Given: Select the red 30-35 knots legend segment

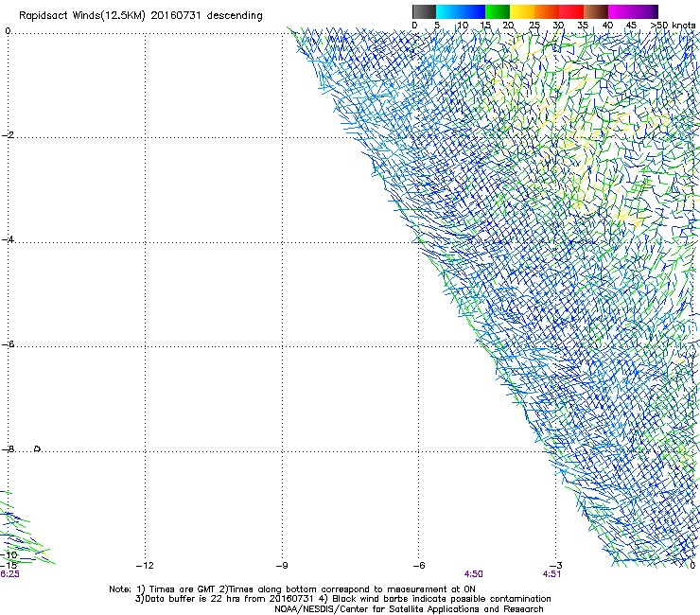Looking at the screenshot, I should (x=571, y=11).
